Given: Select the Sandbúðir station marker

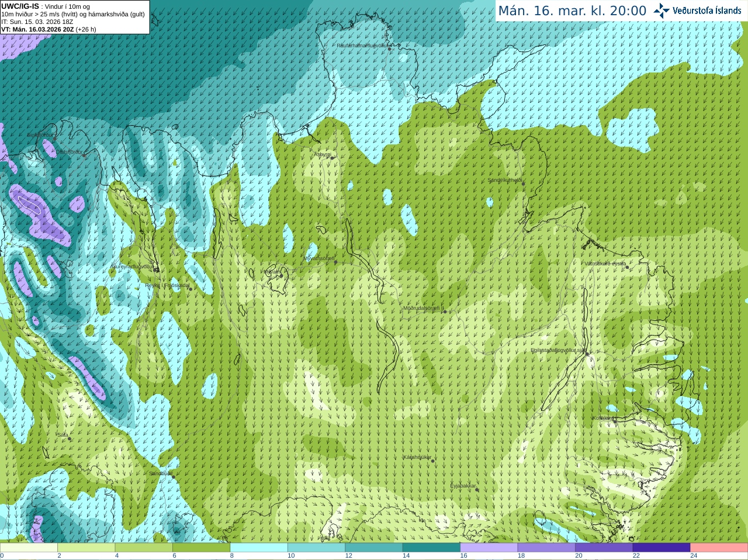Looking at the screenshot, I should click(x=173, y=477).
